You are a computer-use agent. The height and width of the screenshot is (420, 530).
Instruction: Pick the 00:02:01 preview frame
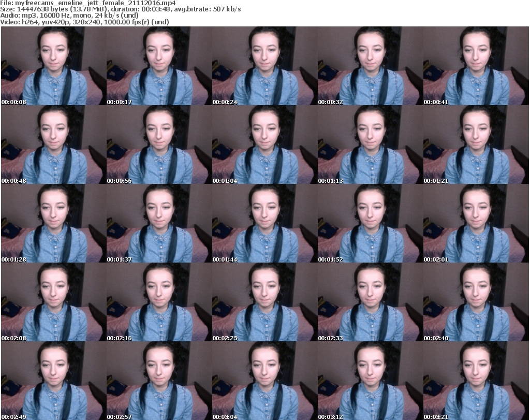pos(476,224)
